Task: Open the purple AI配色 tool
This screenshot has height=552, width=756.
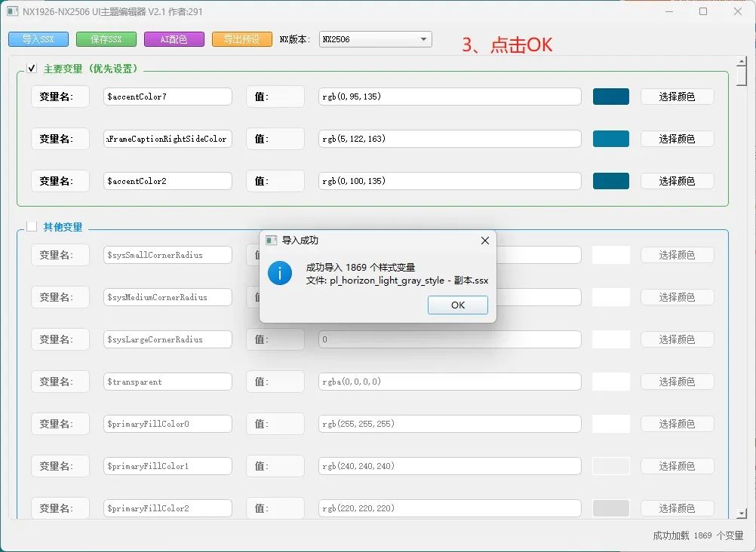Action: [174, 39]
